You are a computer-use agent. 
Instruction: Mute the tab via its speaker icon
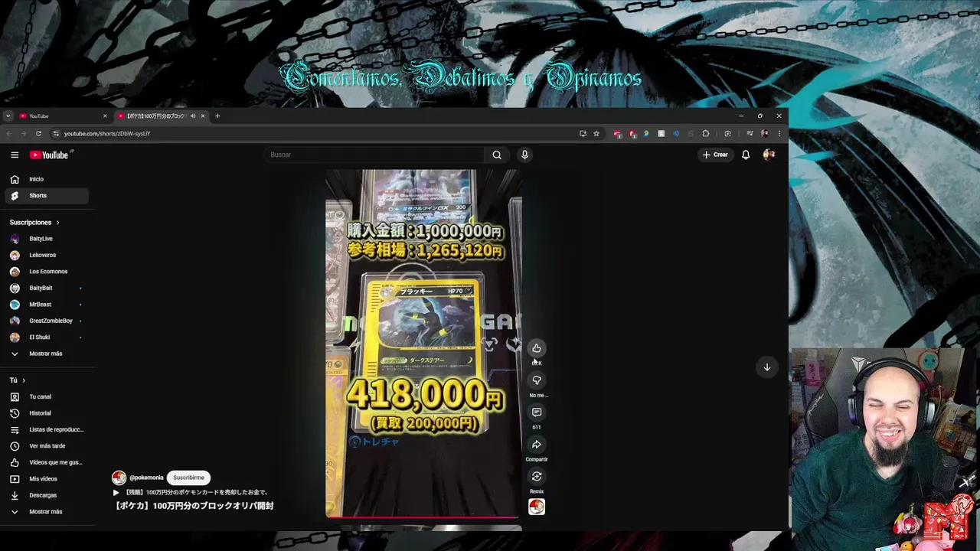[x=193, y=116]
